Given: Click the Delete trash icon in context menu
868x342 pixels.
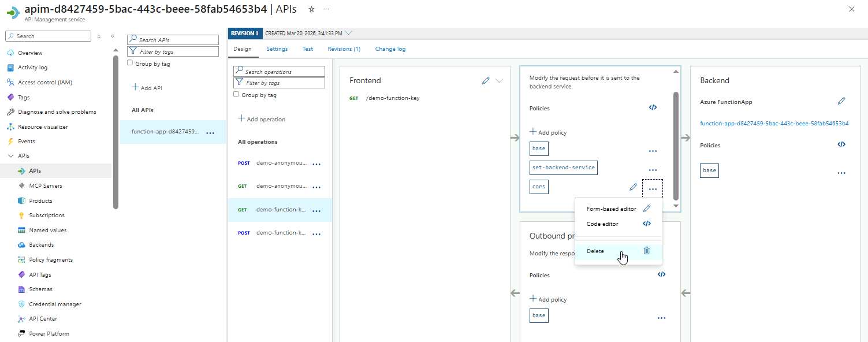Looking at the screenshot, I should tap(646, 251).
